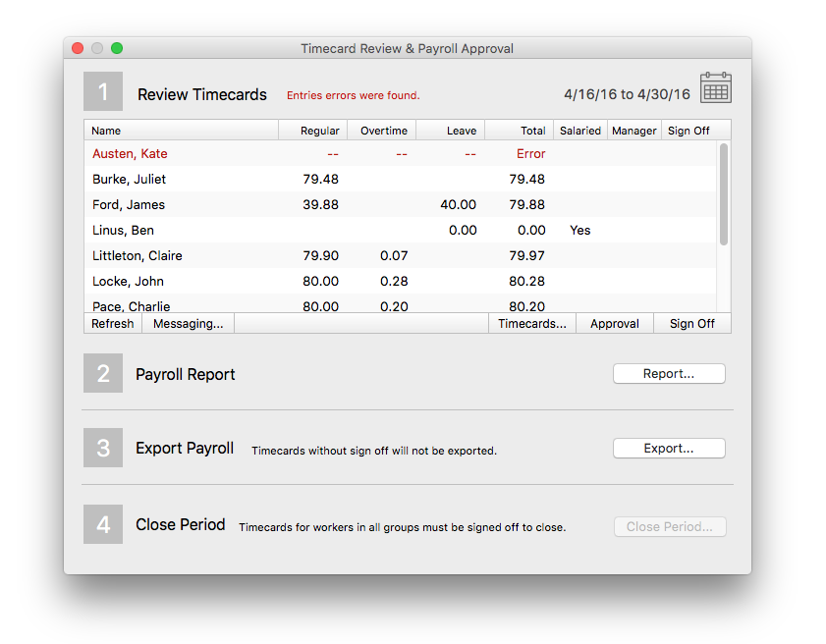The width and height of the screenshot is (826, 644).
Task: Sort by the Salaried column header
Action: coord(580,131)
